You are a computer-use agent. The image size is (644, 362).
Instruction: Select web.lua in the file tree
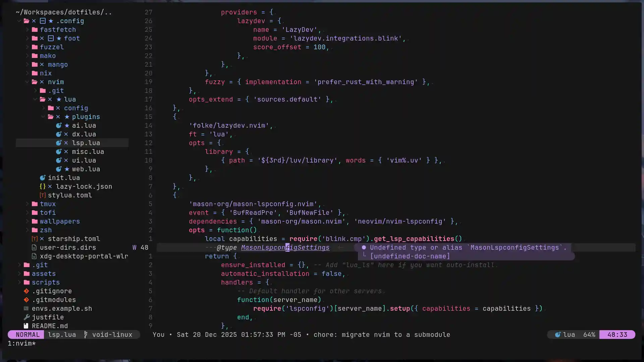[86, 169]
